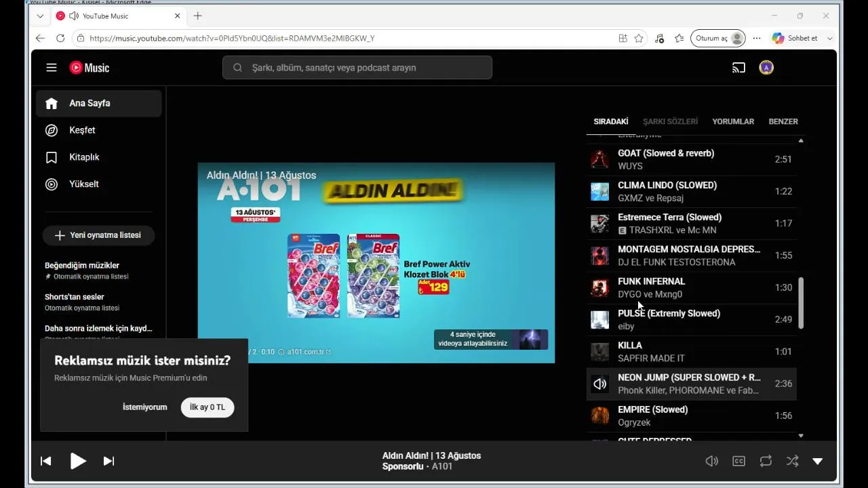Click the queue scrollbar thumb

click(x=801, y=303)
